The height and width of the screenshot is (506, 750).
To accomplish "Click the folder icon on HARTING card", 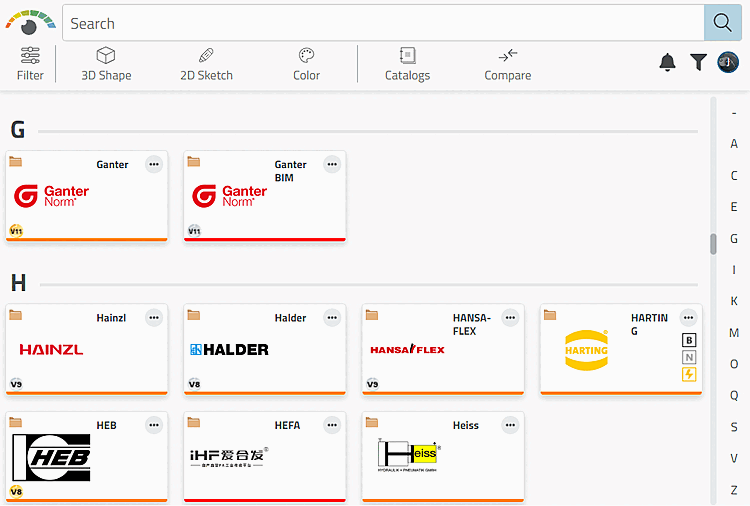I will [550, 315].
